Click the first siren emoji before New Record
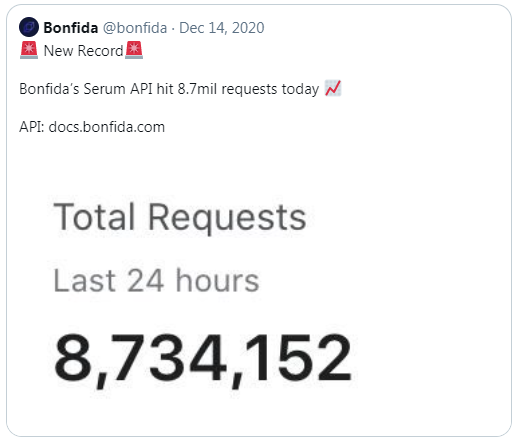The image size is (518, 440). [x=29, y=50]
